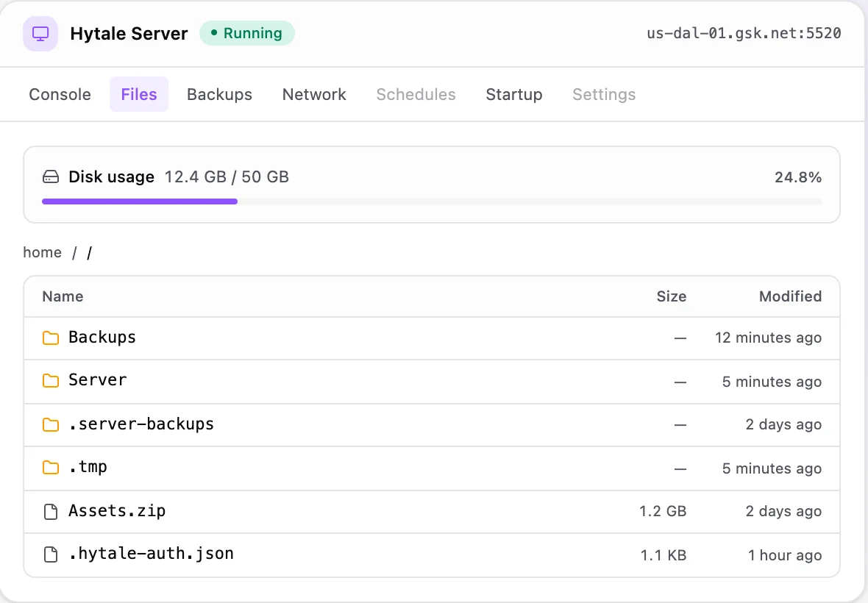Click the Modified column header
Screen dimensions: 868x603
click(x=791, y=296)
